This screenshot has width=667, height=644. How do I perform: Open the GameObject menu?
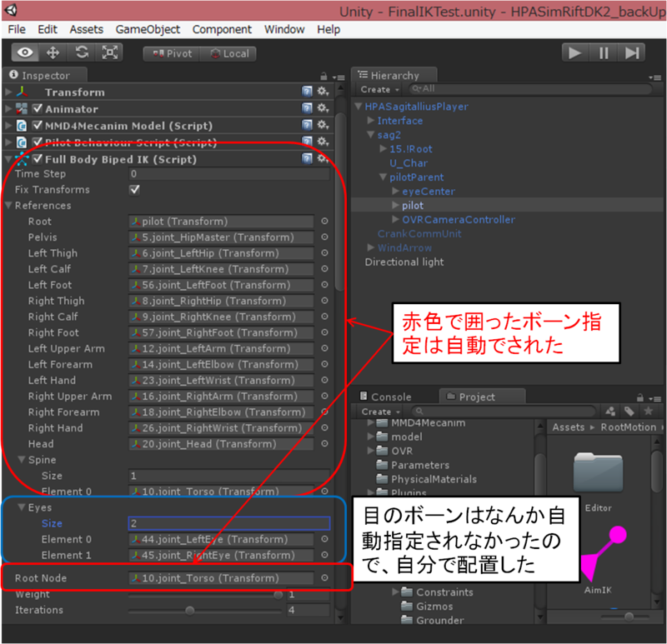pos(148,29)
